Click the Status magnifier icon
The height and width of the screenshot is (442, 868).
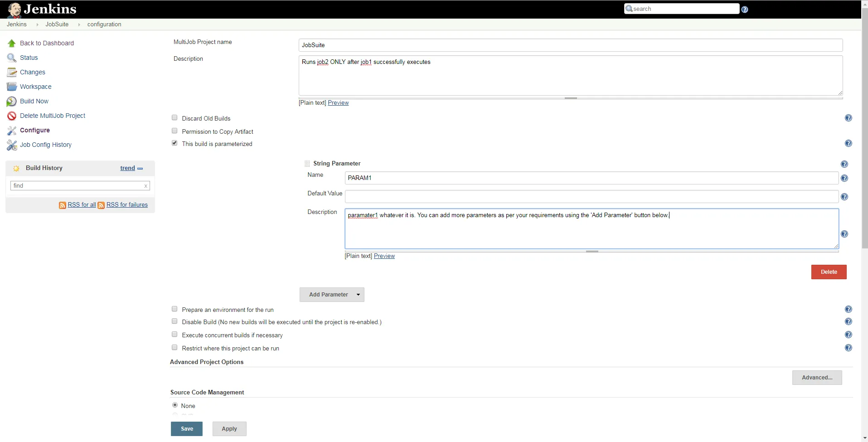tap(12, 58)
